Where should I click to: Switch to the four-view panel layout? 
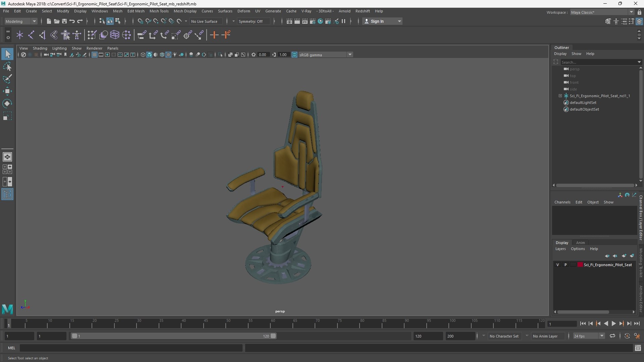[x=7, y=169]
